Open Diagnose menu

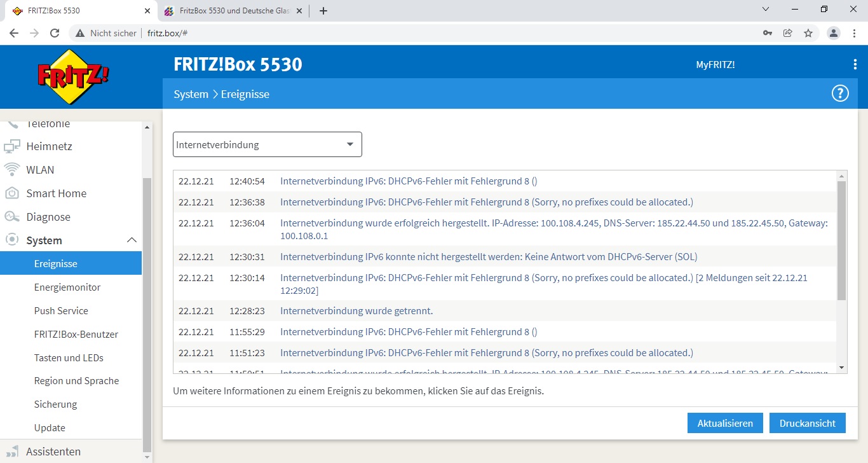(x=48, y=217)
